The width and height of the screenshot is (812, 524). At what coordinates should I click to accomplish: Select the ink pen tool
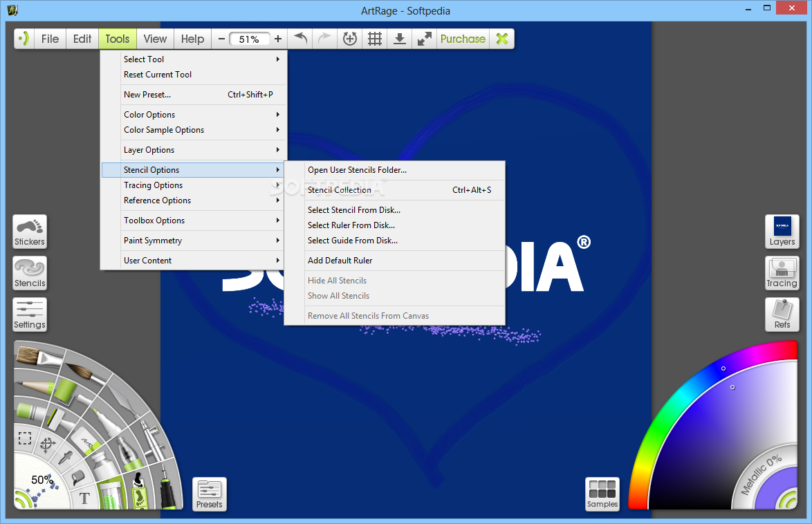click(167, 488)
